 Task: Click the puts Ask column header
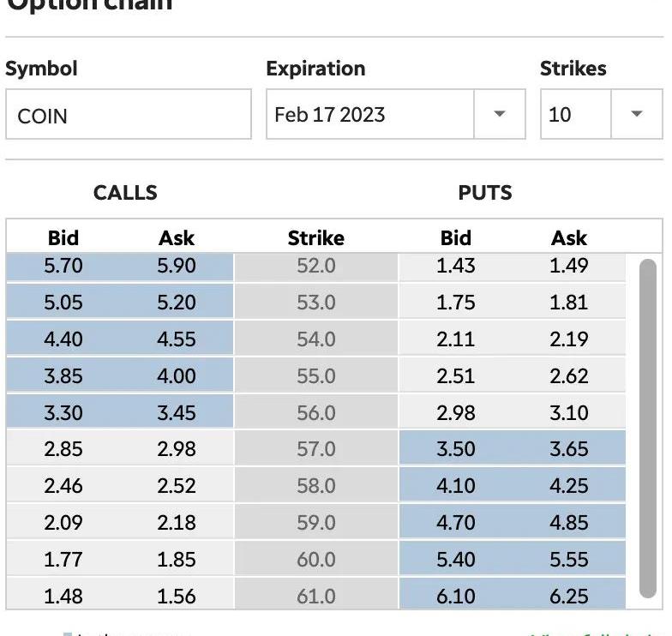point(569,238)
